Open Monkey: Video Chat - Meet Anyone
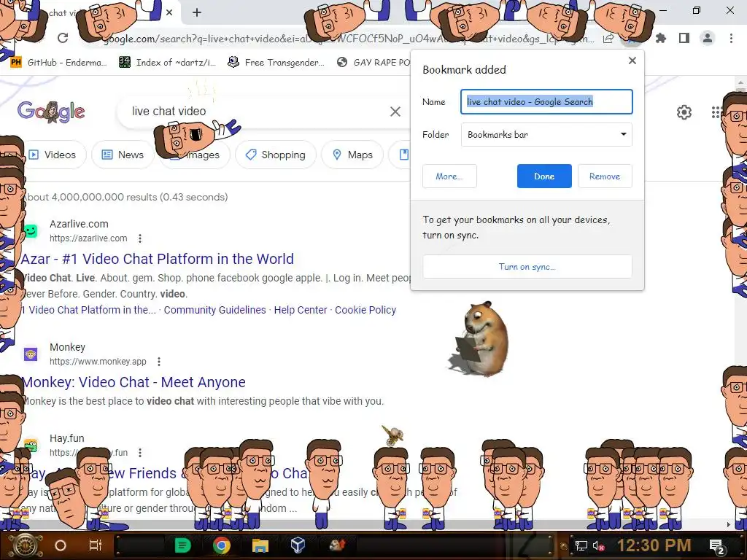The height and width of the screenshot is (560, 747). (134, 382)
